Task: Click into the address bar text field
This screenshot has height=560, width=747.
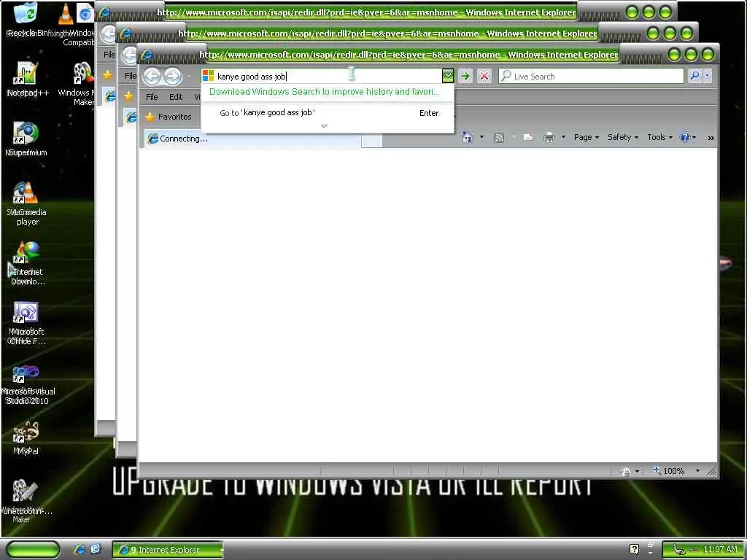Action: (322, 76)
